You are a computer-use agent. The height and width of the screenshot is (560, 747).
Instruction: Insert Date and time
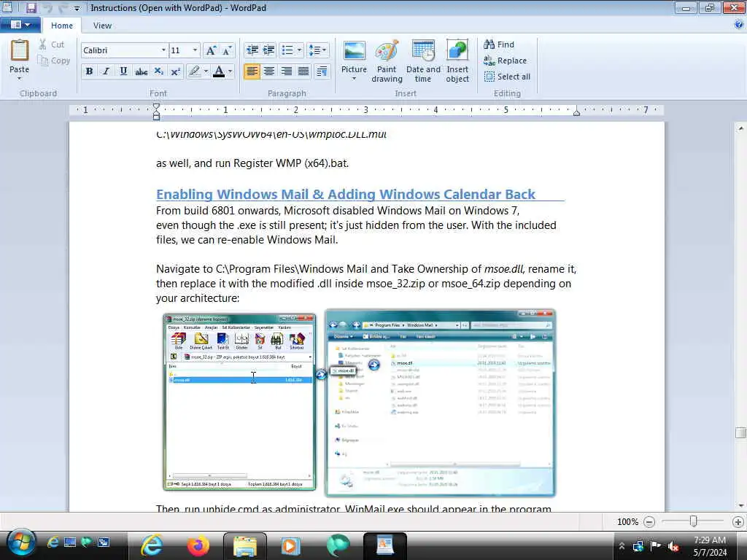pos(423,61)
